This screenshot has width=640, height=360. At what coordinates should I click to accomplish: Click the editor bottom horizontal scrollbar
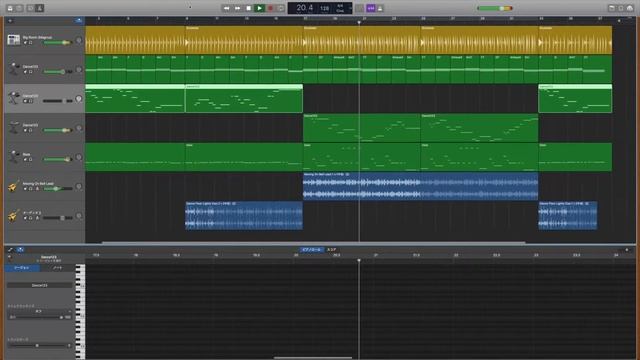coord(313,358)
